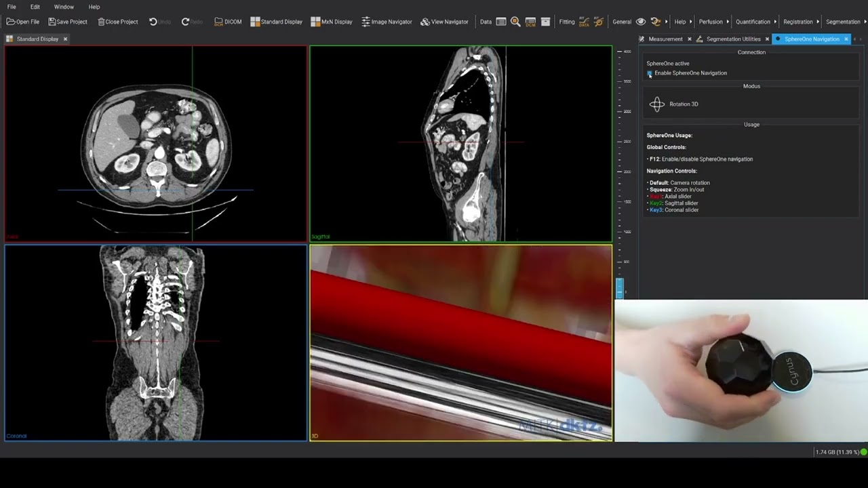Expand the Quantification toolbar group arrow
Image resolution: width=868 pixels, height=488 pixels.
click(776, 22)
